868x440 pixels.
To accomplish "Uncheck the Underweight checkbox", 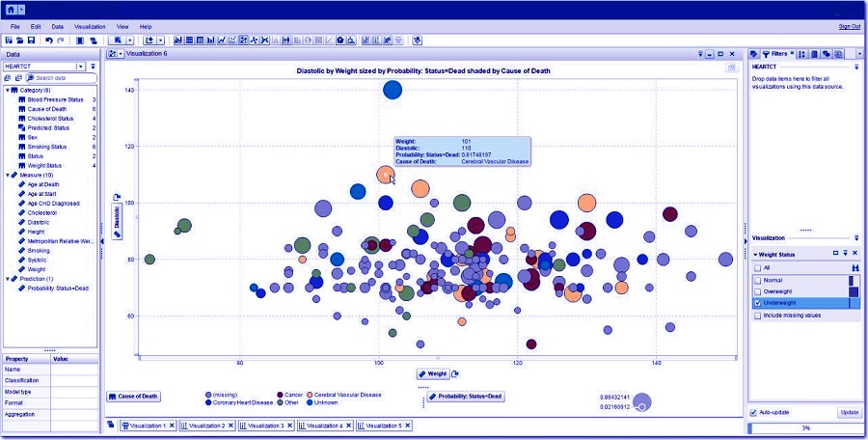I will pos(757,303).
